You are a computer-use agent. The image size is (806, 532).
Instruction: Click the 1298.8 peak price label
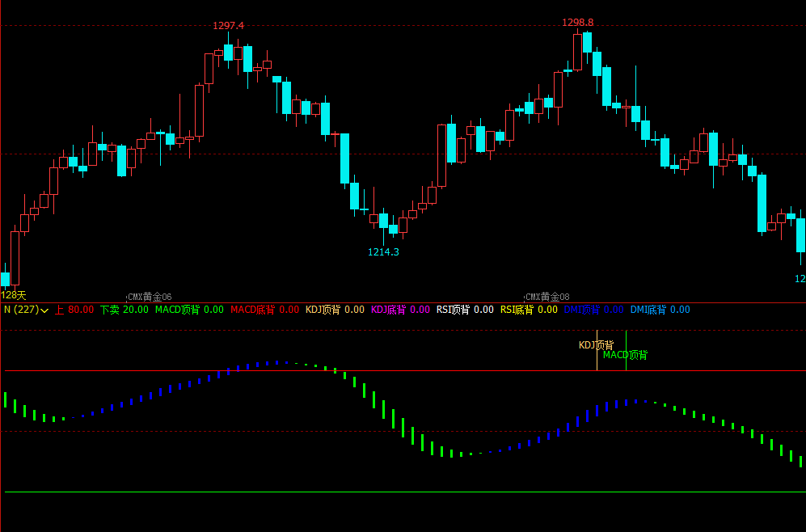578,23
